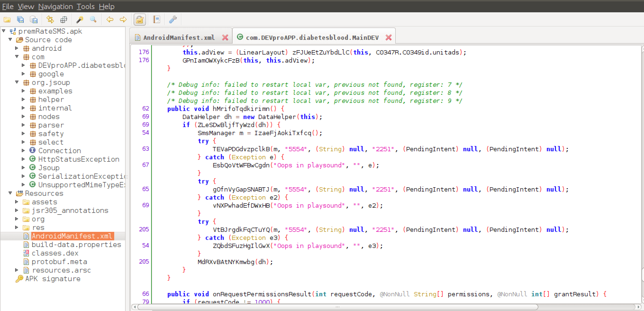This screenshot has width=644, height=311.
Task: Click the APK signature key icon
Action: coord(19,279)
